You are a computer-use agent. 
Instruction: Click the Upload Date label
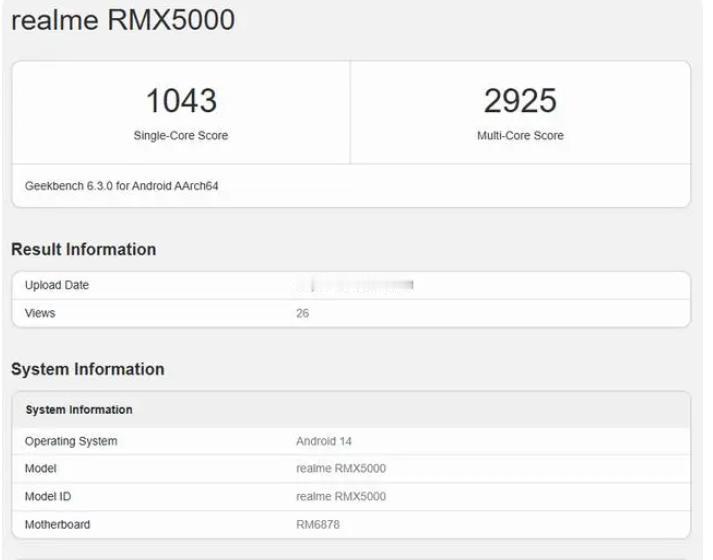pos(57,285)
